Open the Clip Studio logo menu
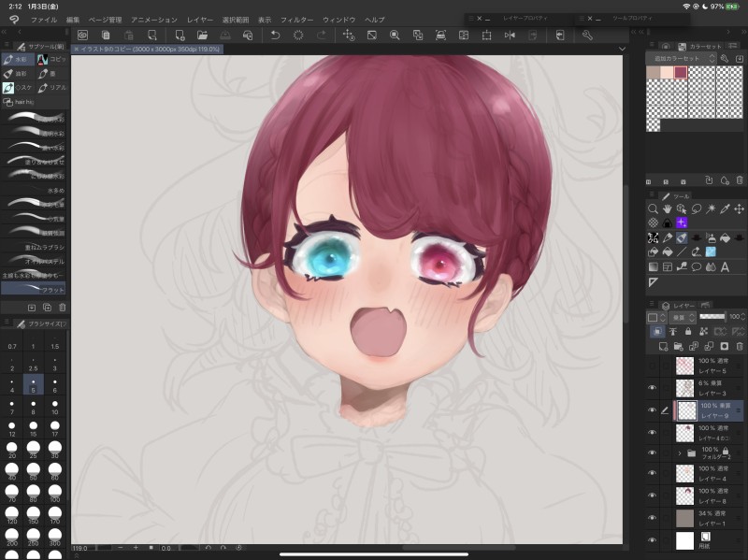 pyautogui.click(x=14, y=20)
